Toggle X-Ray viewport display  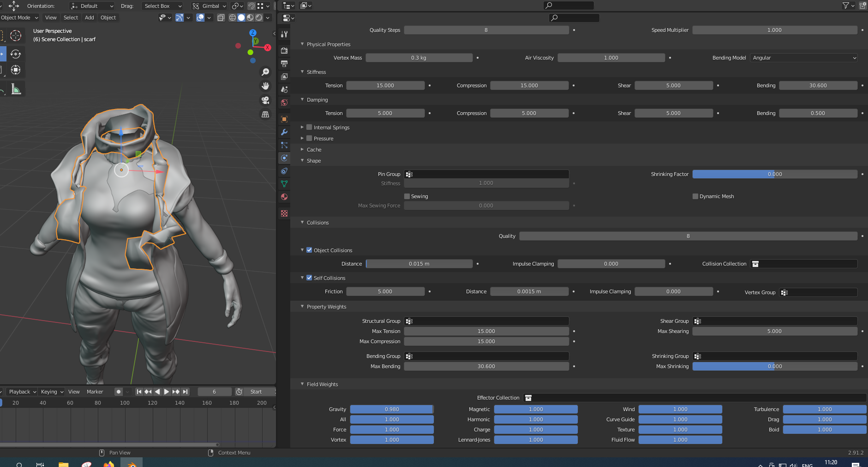point(221,18)
